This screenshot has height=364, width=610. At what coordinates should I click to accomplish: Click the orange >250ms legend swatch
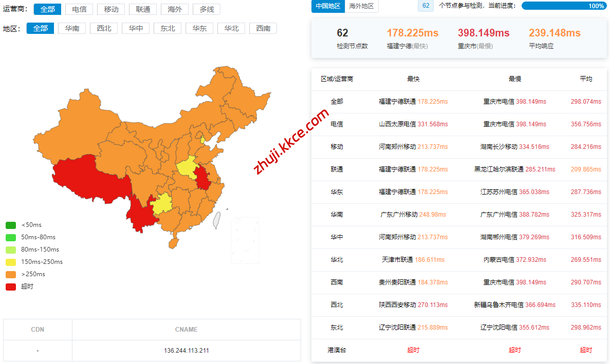click(11, 274)
